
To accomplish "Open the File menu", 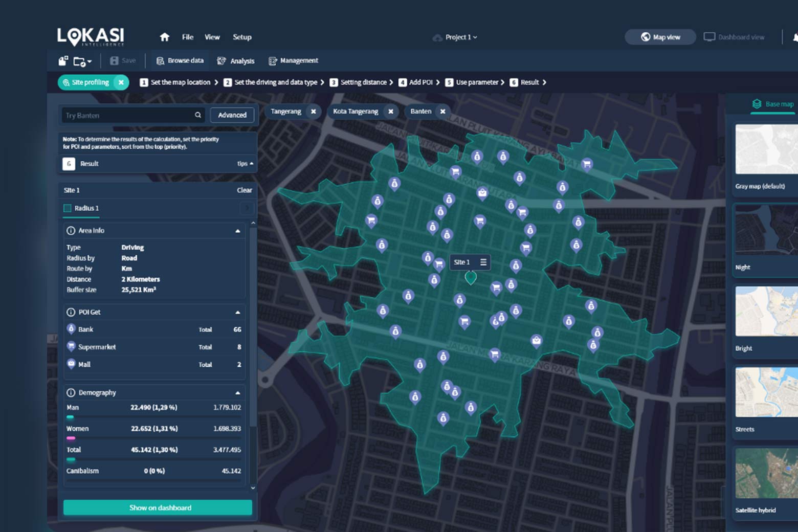I will pyautogui.click(x=188, y=37).
